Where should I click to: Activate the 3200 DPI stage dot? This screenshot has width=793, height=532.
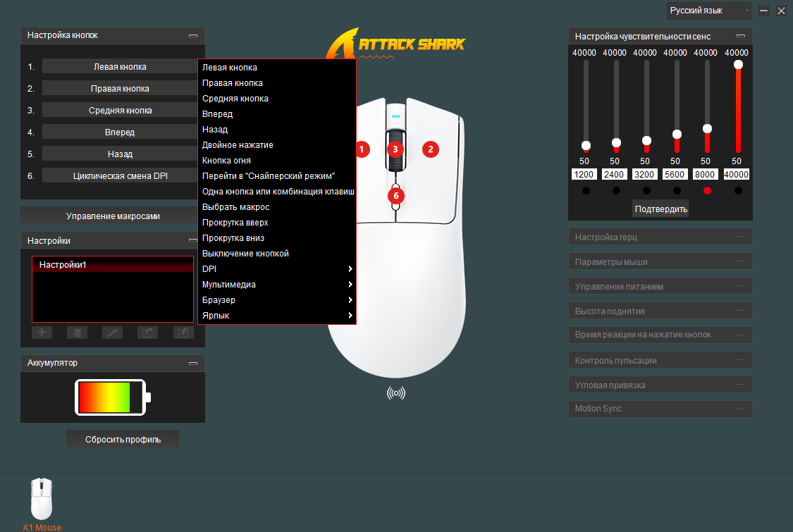coord(646,191)
